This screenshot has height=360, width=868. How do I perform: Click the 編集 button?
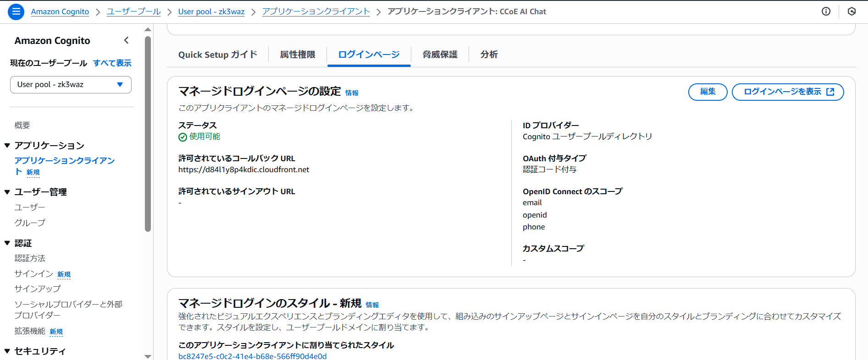(x=708, y=92)
